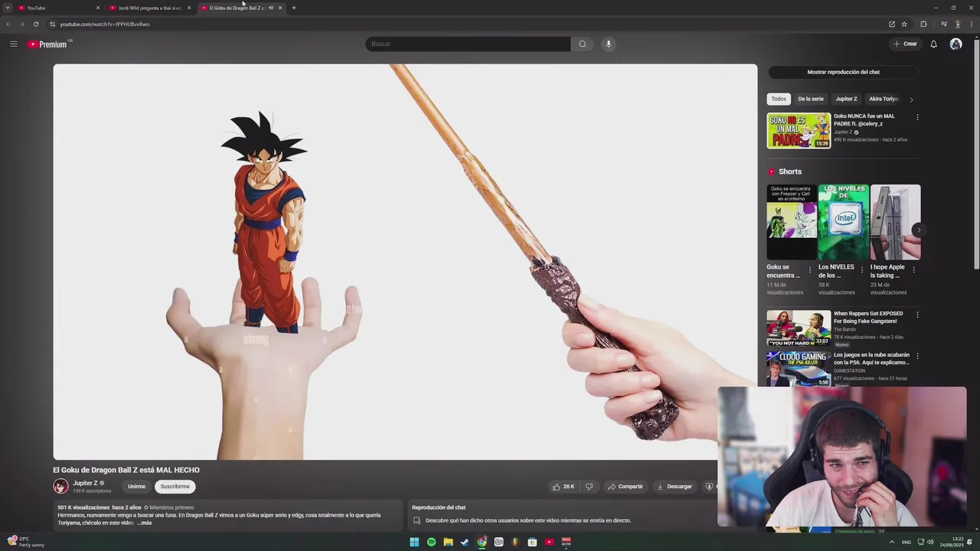The image size is (980, 551).
Task: Open Spotify from the taskbar
Action: [x=431, y=542]
